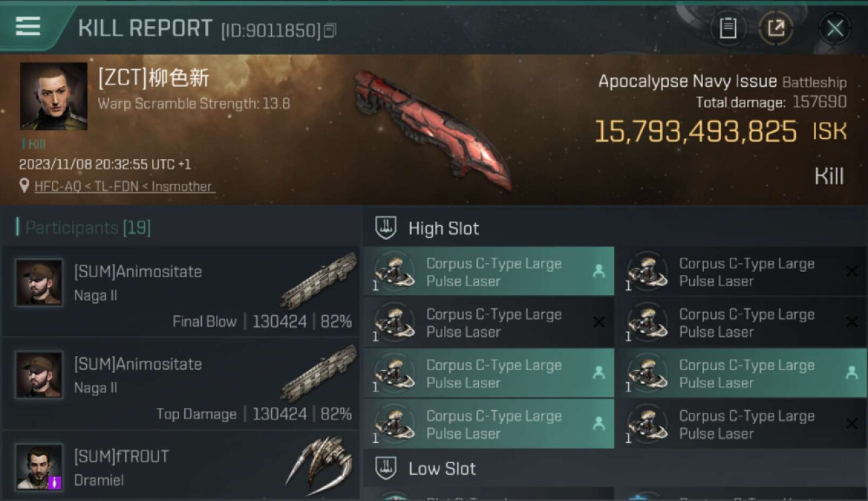Open Animositate Final Blow participant entry
The height and width of the screenshot is (501, 868).
180,291
